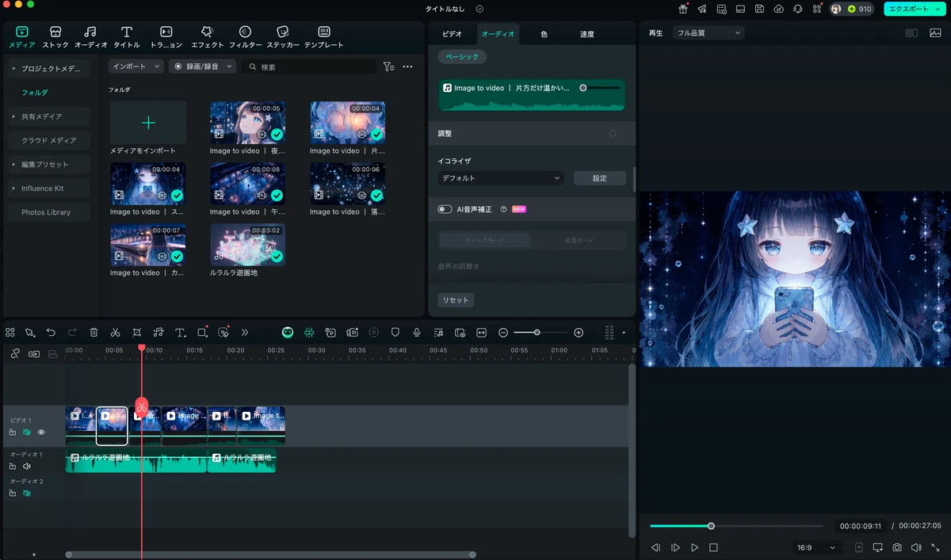Open the イコライザ デフォルト dropdown
This screenshot has height=560, width=951.
click(501, 178)
